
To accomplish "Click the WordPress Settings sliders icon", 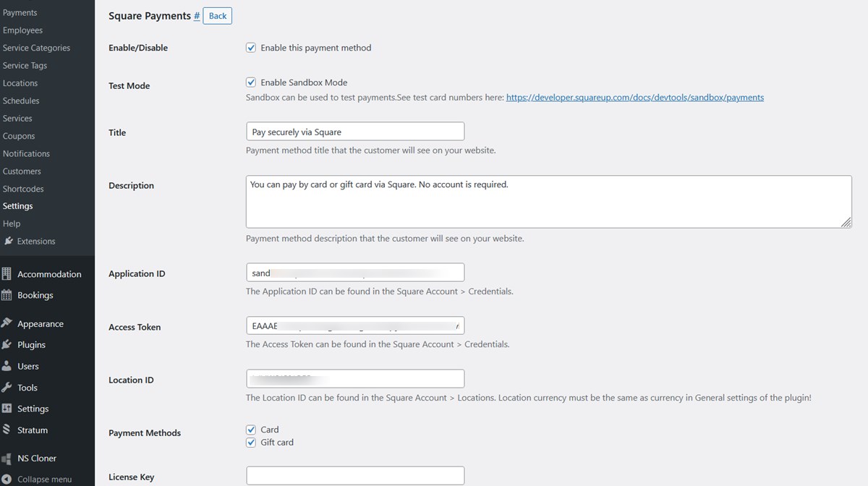I will coord(7,409).
